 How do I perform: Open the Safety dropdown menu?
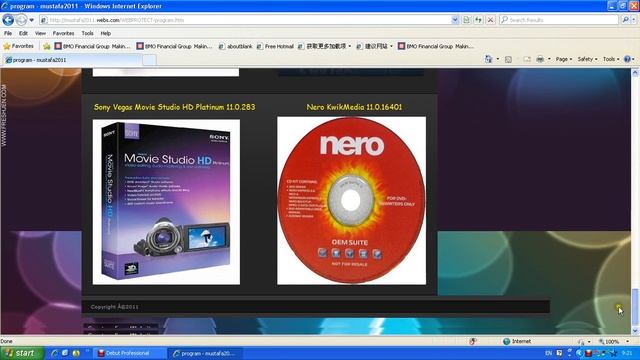(x=587, y=59)
